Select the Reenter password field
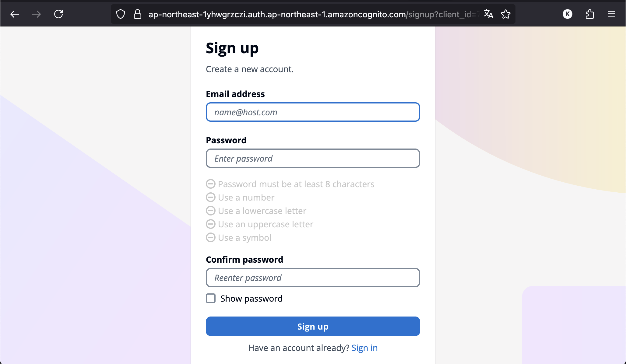Screen dimensions: 626x364 [313, 278]
